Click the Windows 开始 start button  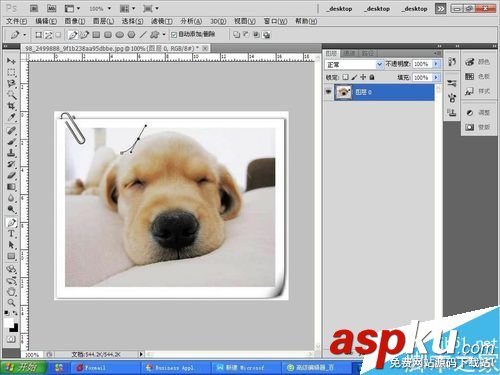23,368
